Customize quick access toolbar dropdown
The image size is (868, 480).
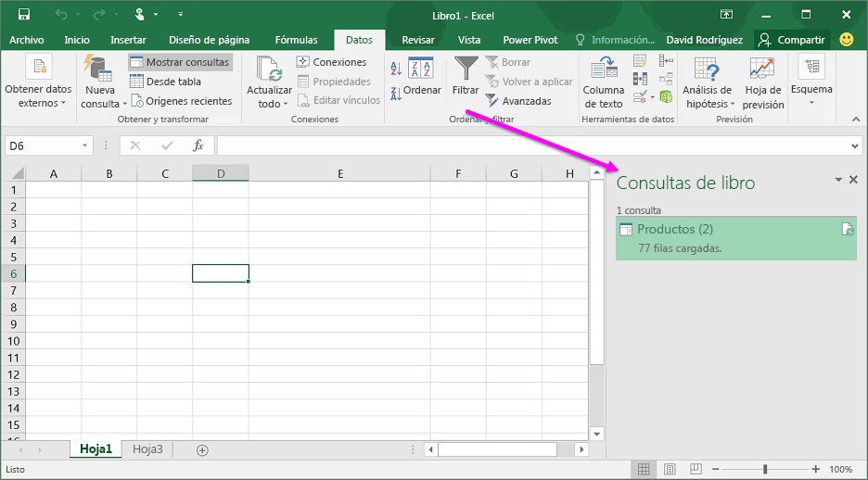point(181,15)
